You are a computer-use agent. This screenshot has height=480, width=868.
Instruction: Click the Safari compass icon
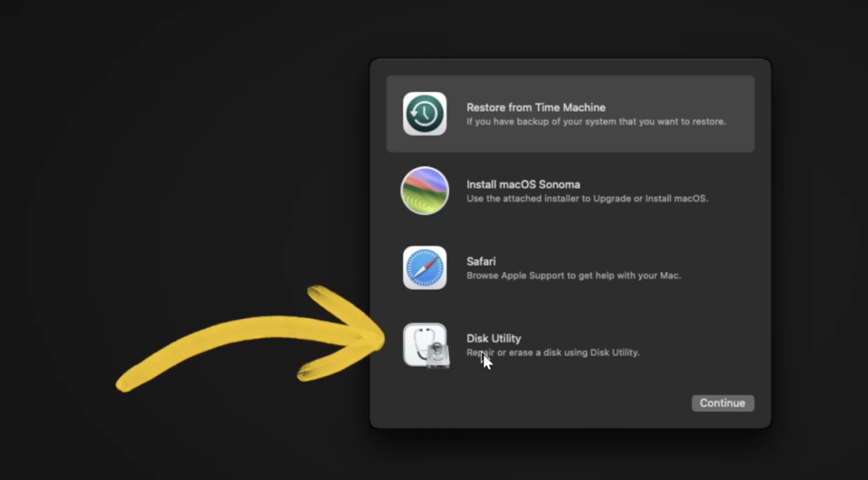tap(424, 268)
